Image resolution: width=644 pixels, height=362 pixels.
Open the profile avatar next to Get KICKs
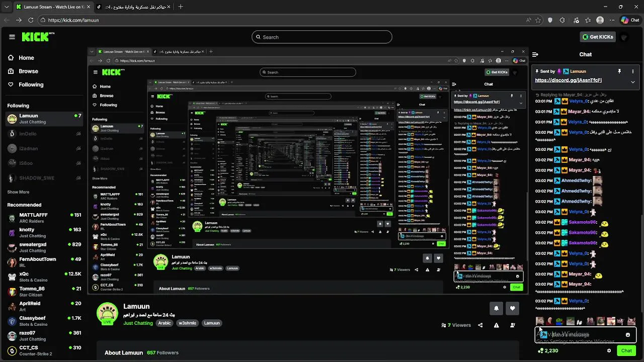[x=624, y=37]
